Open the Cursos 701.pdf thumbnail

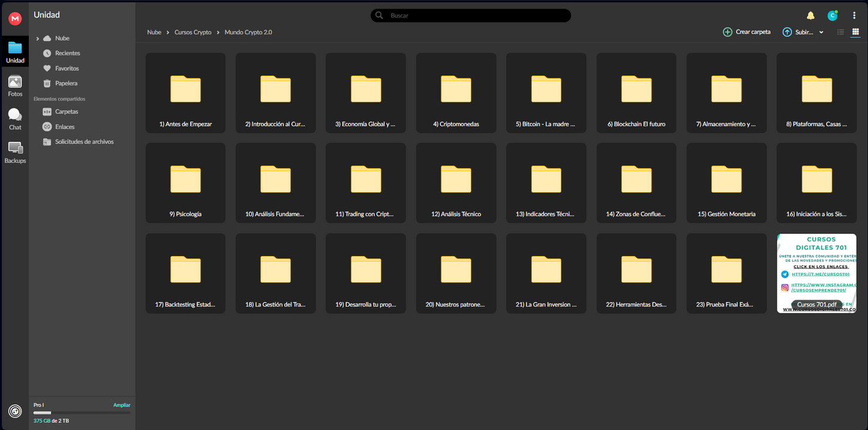(816, 273)
